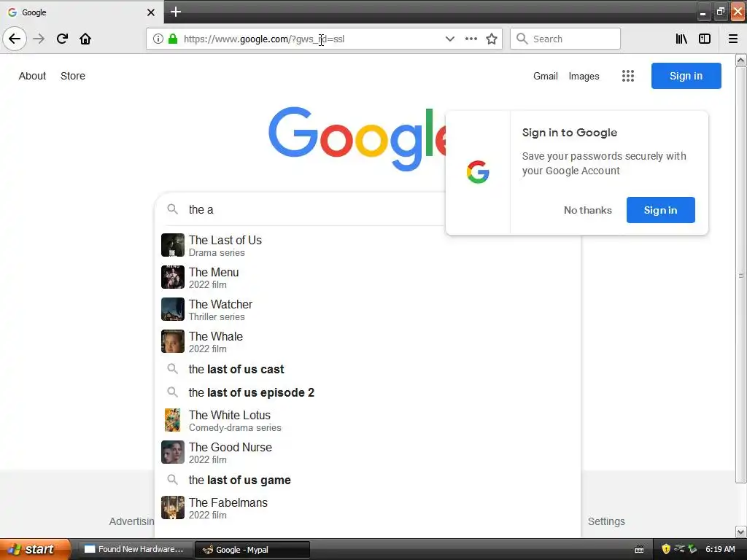The width and height of the screenshot is (747, 560).
Task: Go back using browser back arrow
Action: pos(15,39)
